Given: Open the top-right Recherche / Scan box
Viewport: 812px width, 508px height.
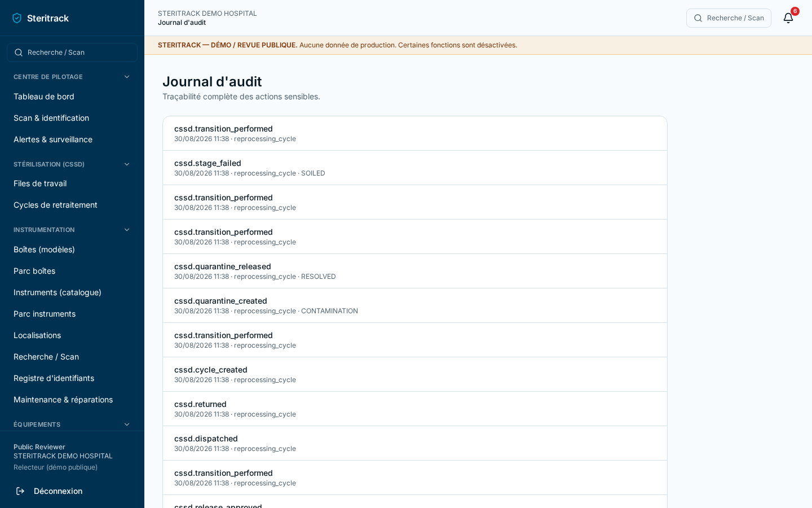Looking at the screenshot, I should [729, 18].
